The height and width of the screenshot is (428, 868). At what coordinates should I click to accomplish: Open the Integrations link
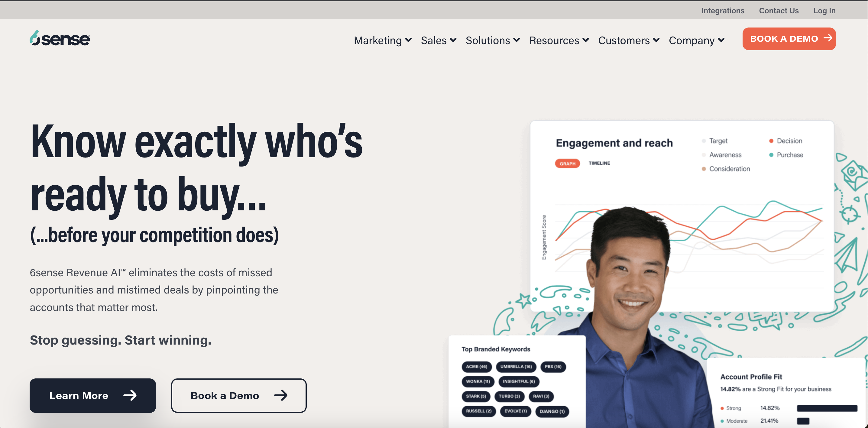(x=723, y=11)
